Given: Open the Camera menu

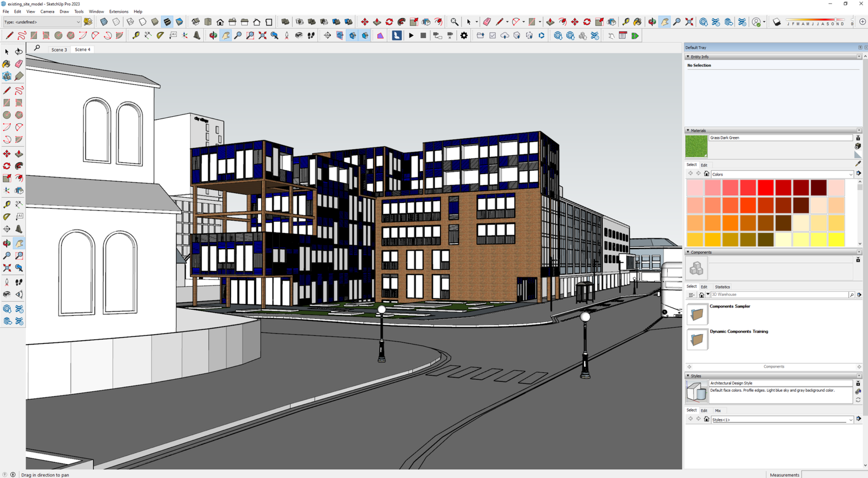Looking at the screenshot, I should (x=47, y=11).
